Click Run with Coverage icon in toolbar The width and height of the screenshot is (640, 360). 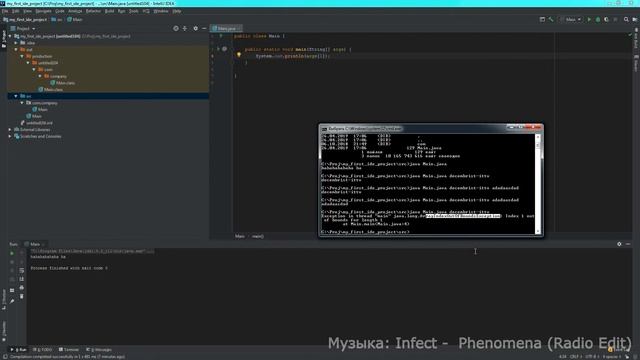point(607,19)
